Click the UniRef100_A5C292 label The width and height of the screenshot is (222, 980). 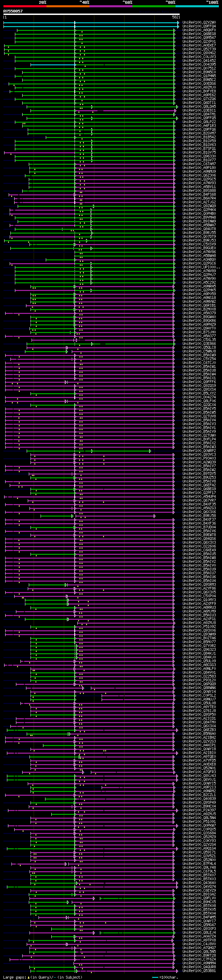(x=199, y=282)
